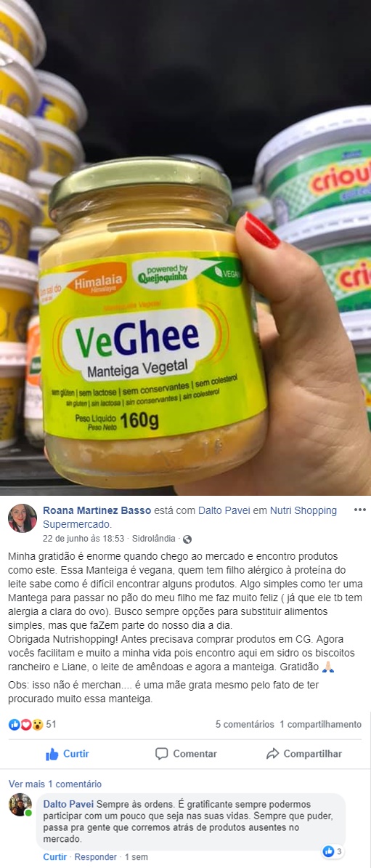Click the public globe privacy icon

pos(187,539)
